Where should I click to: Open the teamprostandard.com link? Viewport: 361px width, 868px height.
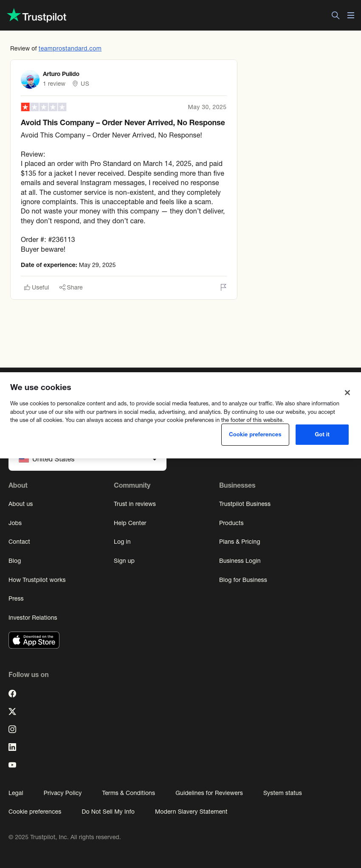click(70, 48)
